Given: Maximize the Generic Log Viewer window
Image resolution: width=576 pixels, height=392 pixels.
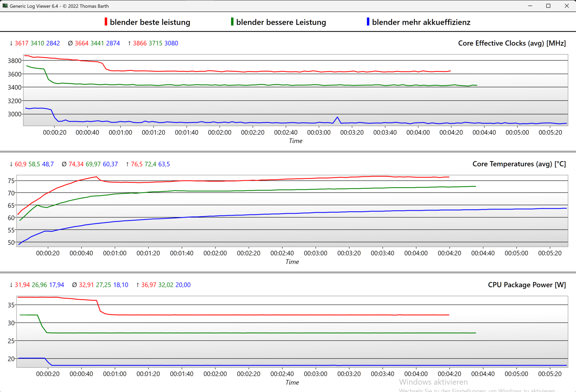Looking at the screenshot, I should coord(548,6).
